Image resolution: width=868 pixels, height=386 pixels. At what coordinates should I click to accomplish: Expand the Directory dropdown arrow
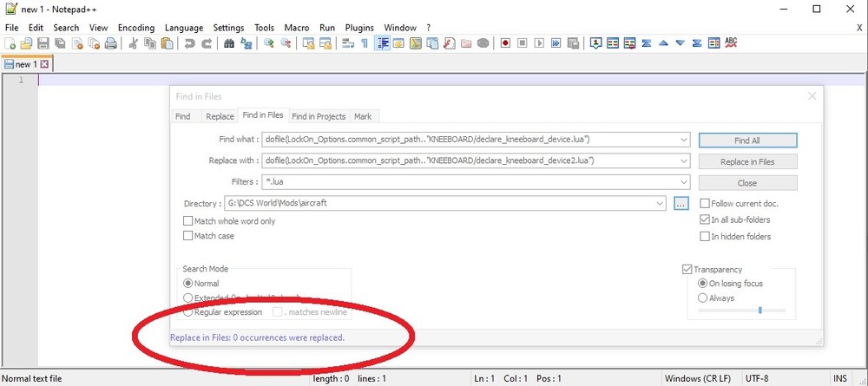tap(660, 204)
